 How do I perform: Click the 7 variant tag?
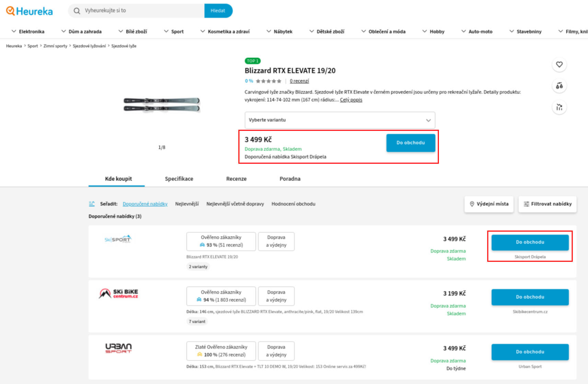click(x=197, y=322)
